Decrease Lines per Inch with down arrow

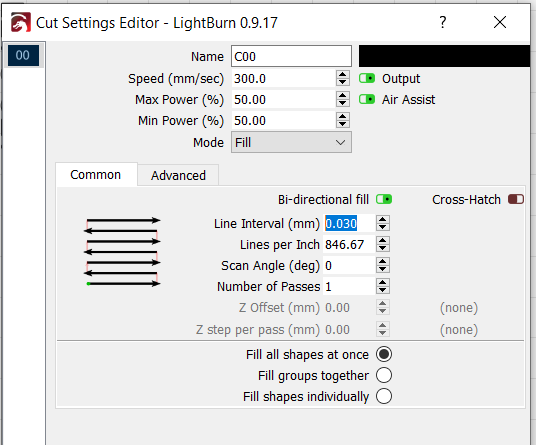tap(383, 248)
